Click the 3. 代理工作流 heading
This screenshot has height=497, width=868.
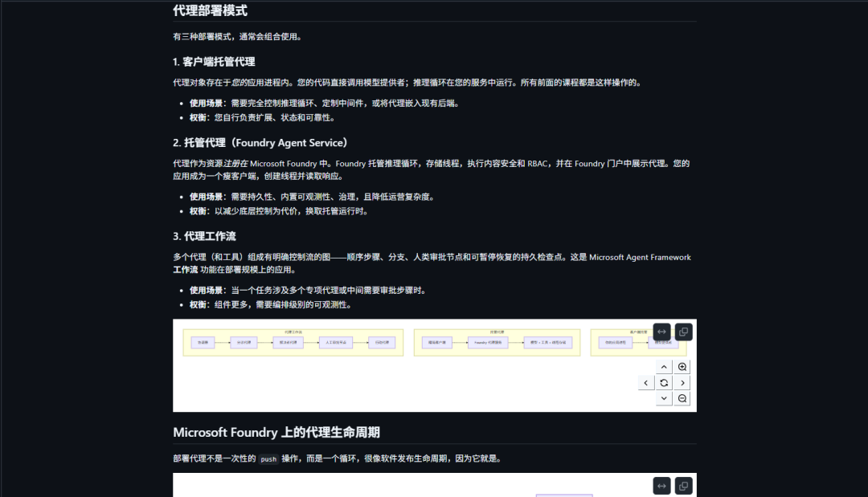click(x=204, y=236)
